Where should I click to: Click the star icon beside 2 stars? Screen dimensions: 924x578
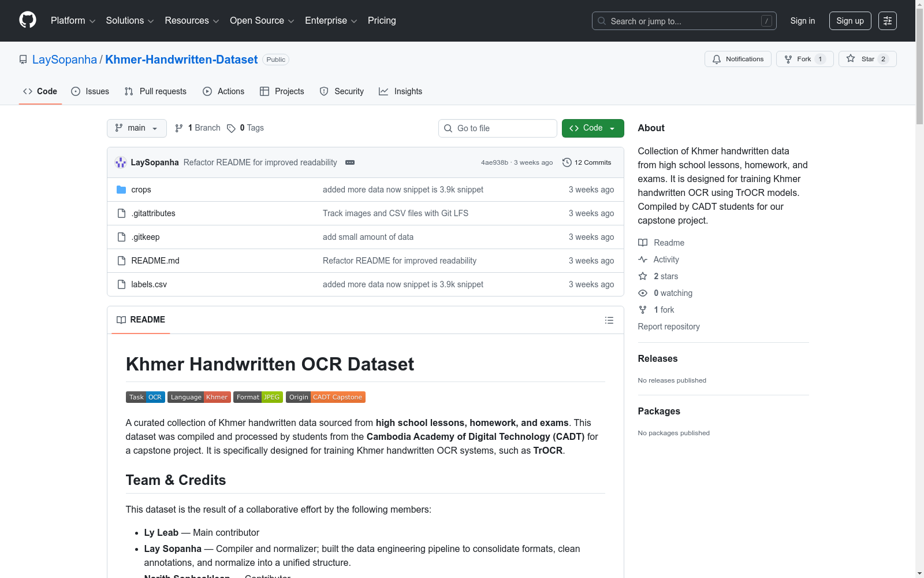point(643,276)
